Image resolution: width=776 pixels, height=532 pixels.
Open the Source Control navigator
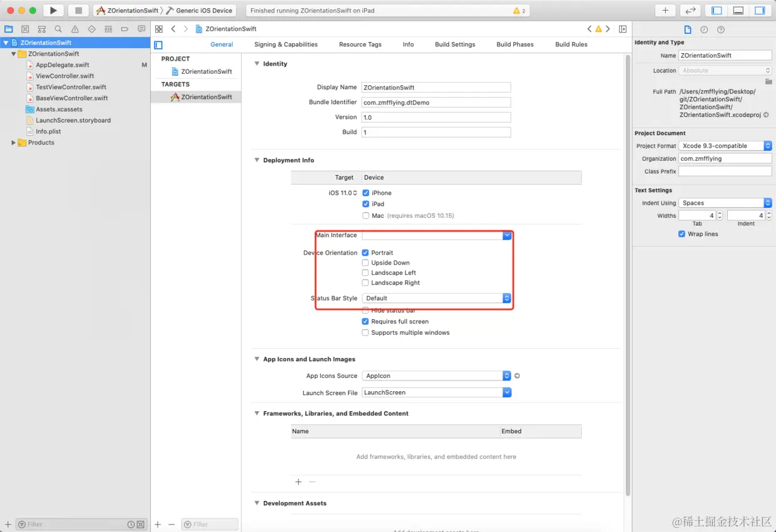pos(25,29)
